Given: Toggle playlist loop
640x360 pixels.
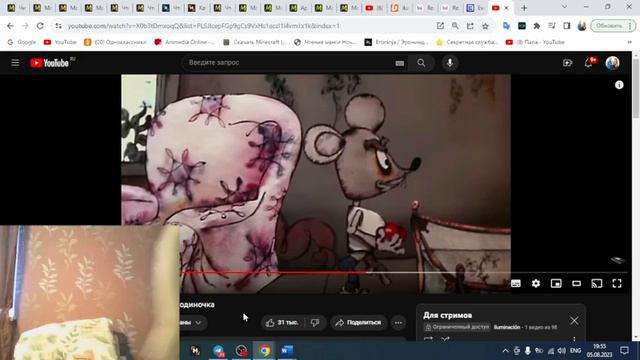Looking at the screenshot, I should (428, 339).
